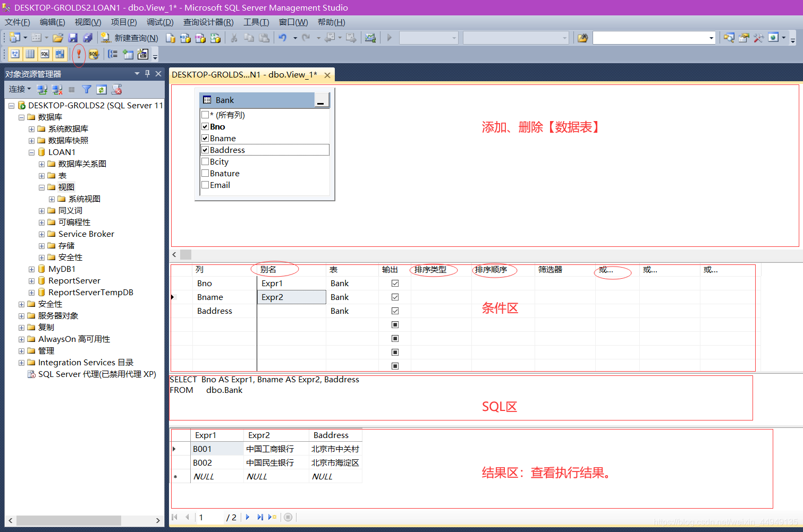Click the Toolbox wrench and hammer icon
803x532 pixels.
point(759,38)
